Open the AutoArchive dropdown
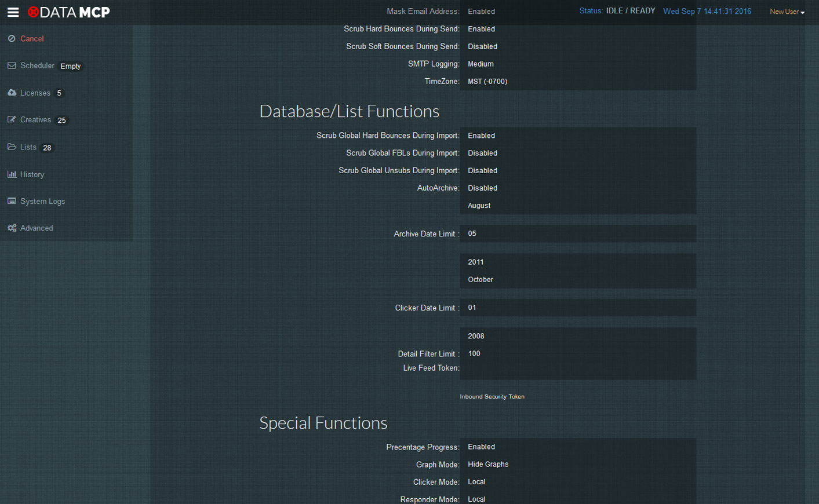This screenshot has height=504, width=819. [x=578, y=188]
